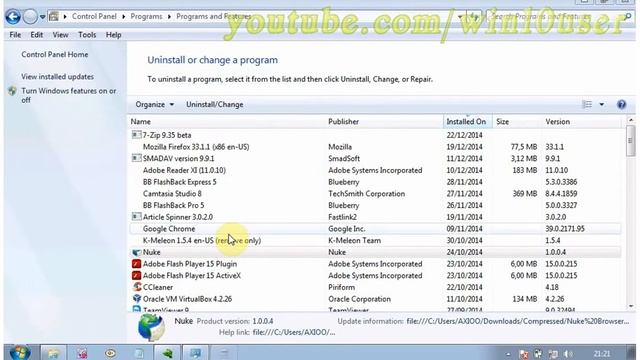Select the 7-Zip 9.35 beta row

tap(376, 135)
